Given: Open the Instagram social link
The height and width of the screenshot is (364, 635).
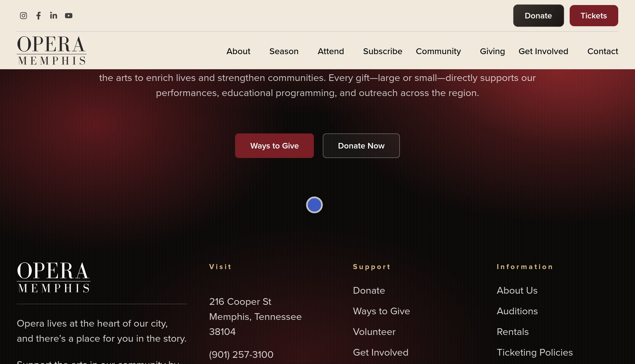Looking at the screenshot, I should pyautogui.click(x=23, y=16).
